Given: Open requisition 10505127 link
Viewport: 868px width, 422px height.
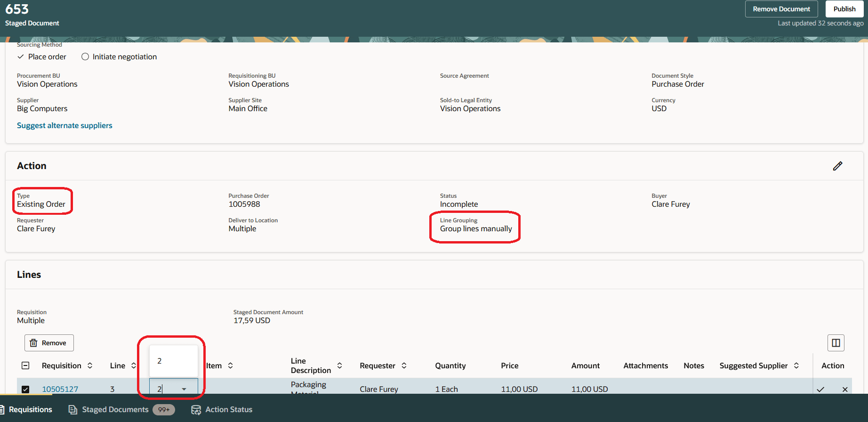Looking at the screenshot, I should (60, 389).
